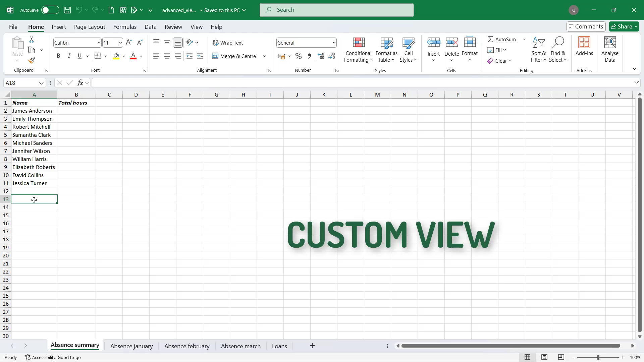Toggle Wrap Text
The height and width of the screenshot is (362, 644).
point(228,43)
